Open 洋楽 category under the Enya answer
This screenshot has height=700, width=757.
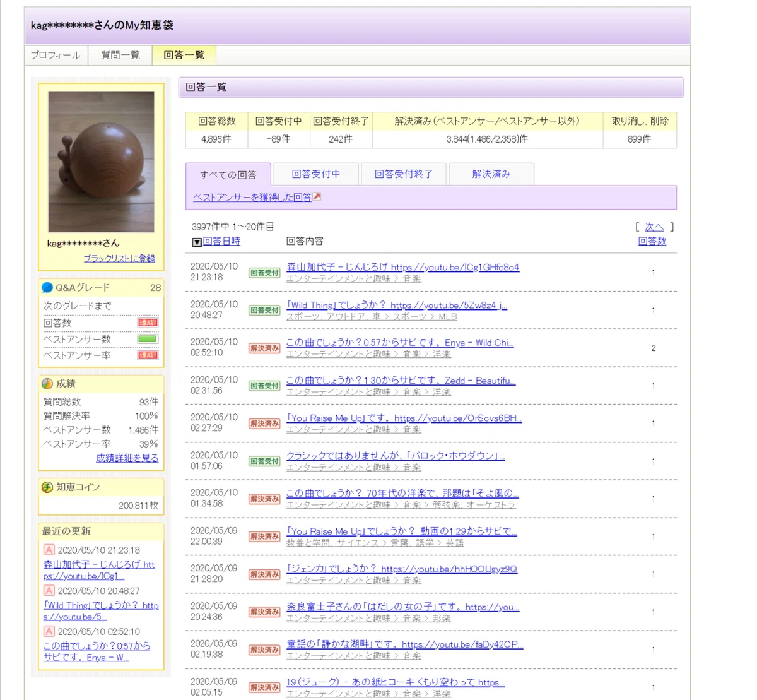[442, 355]
